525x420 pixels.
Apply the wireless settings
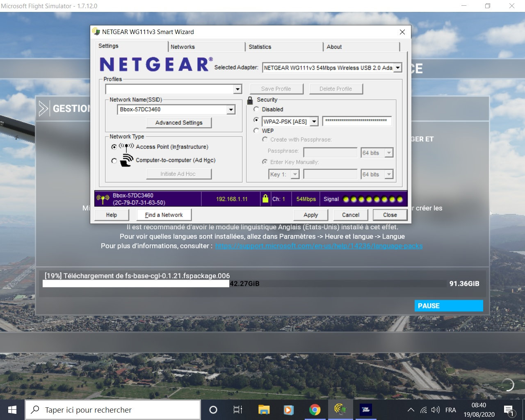click(311, 215)
